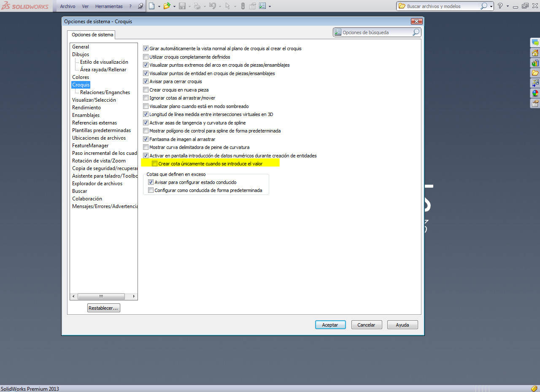The image size is (540, 392).
Task: Click the options tree horizontal scrollbar thumb
Action: pyautogui.click(x=101, y=296)
